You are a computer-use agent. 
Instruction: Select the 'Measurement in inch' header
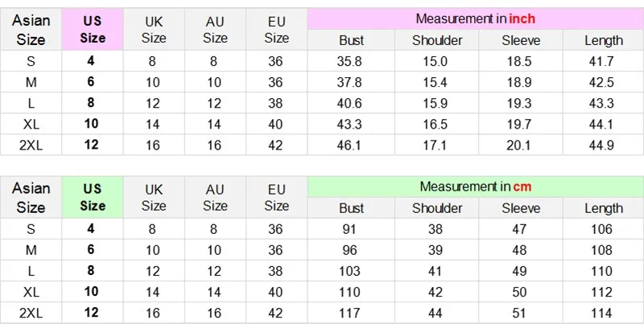point(475,18)
